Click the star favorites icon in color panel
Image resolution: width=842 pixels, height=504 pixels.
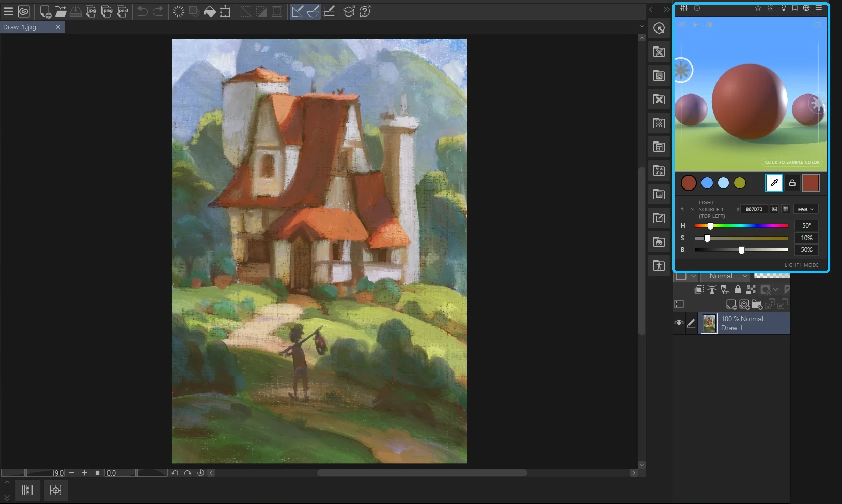coord(758,8)
